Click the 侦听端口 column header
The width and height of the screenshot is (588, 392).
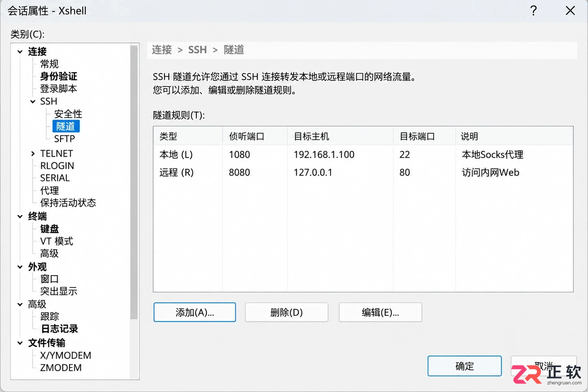click(x=255, y=136)
